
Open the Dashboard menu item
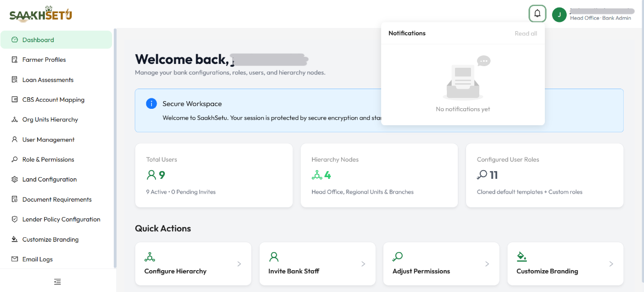point(56,40)
